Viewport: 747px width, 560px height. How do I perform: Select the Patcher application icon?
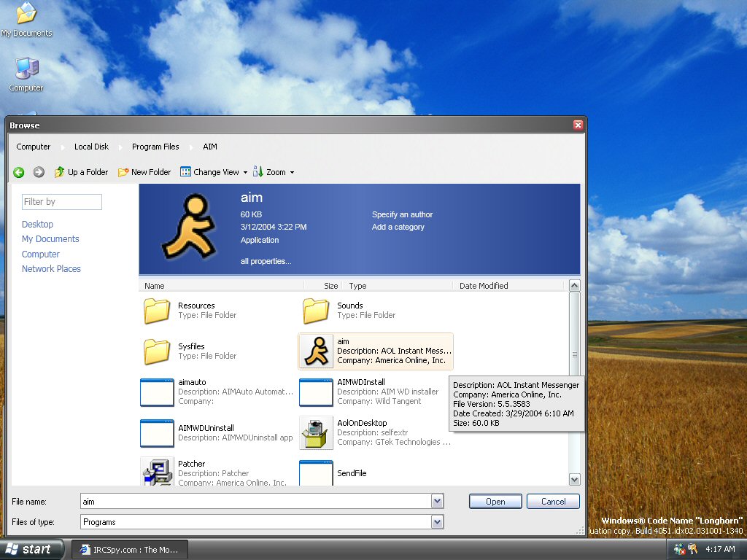(157, 472)
